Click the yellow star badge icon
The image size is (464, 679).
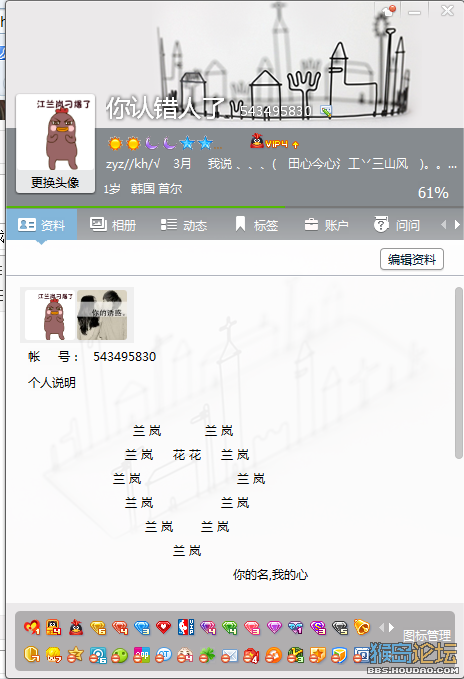click(75, 655)
